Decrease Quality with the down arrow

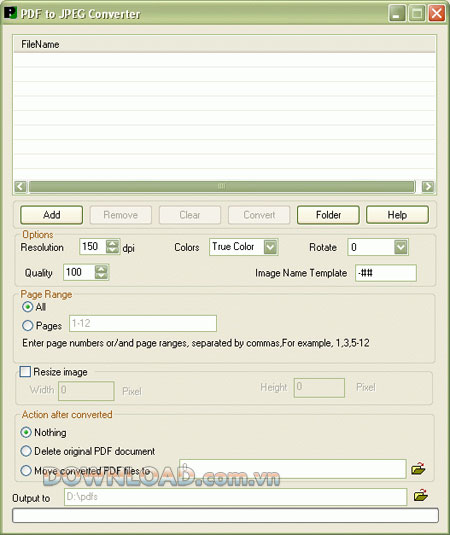click(x=101, y=276)
